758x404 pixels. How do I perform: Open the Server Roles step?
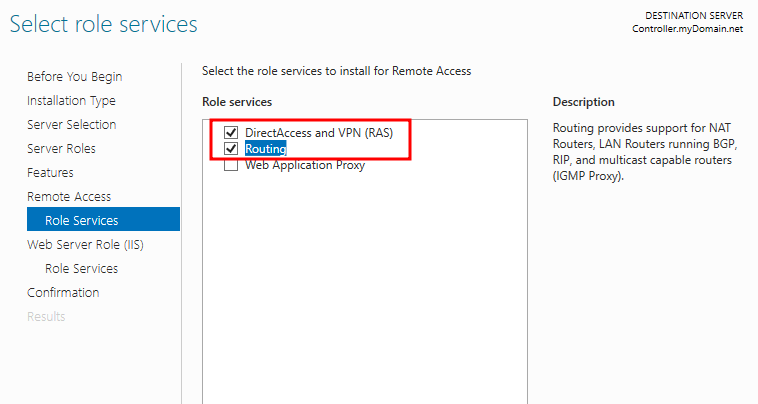61,148
